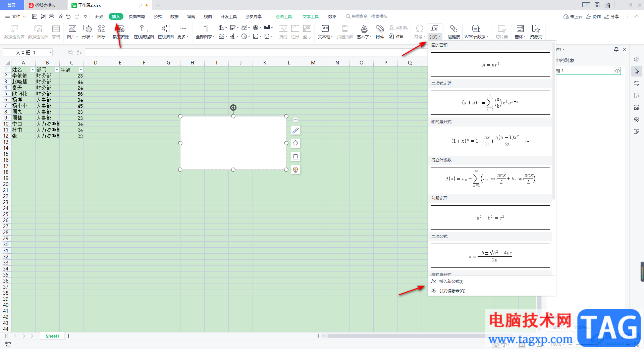Insert an 对象 object
The image size is (644, 349).
click(396, 37)
